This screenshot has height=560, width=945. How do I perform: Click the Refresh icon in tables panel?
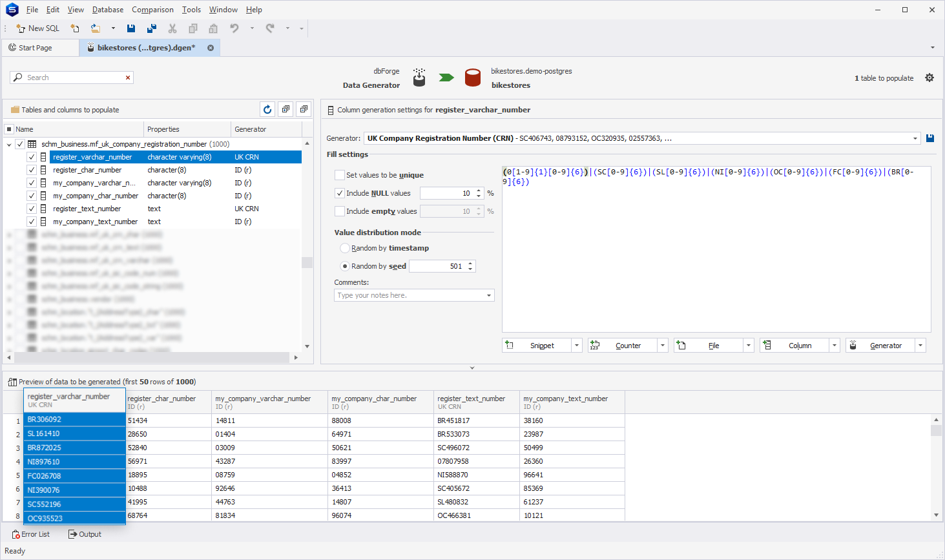(267, 110)
